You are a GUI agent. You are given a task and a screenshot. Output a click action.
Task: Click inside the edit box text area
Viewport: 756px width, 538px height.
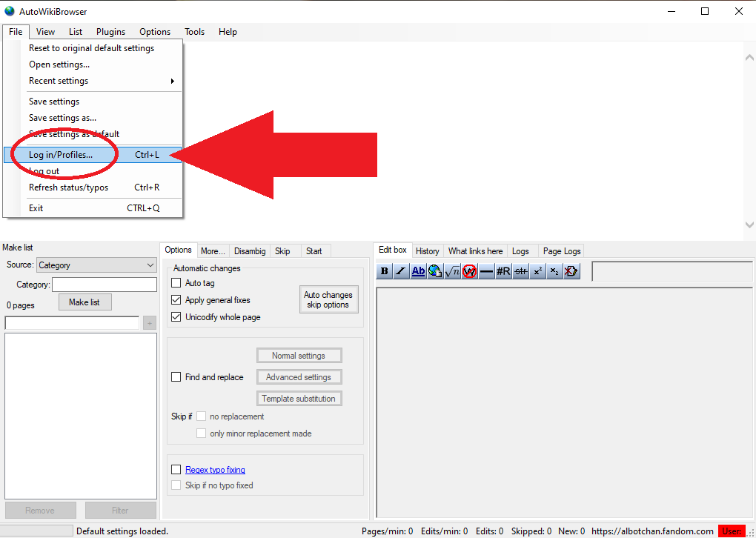(564, 402)
